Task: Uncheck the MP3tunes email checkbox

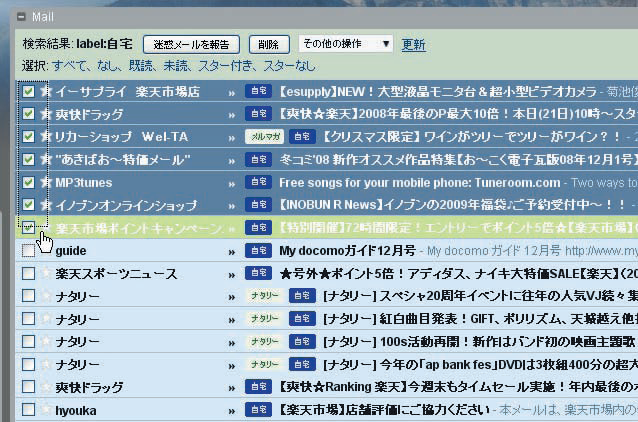Action: [28, 182]
